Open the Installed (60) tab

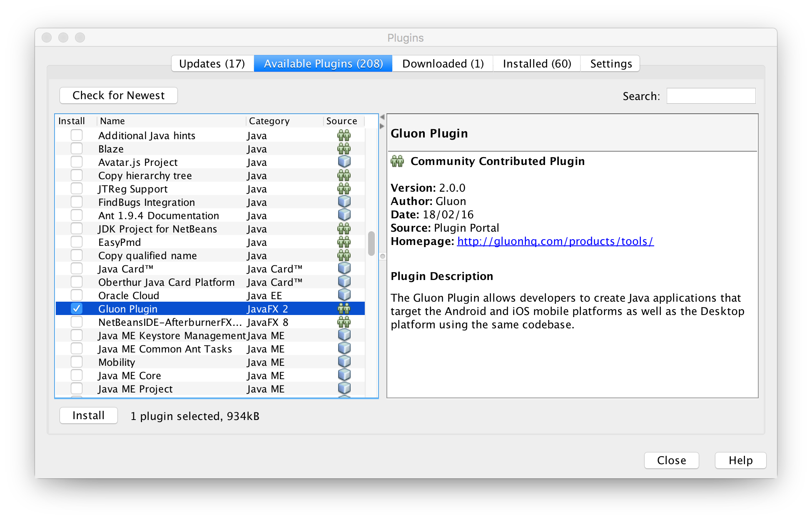[537, 63]
